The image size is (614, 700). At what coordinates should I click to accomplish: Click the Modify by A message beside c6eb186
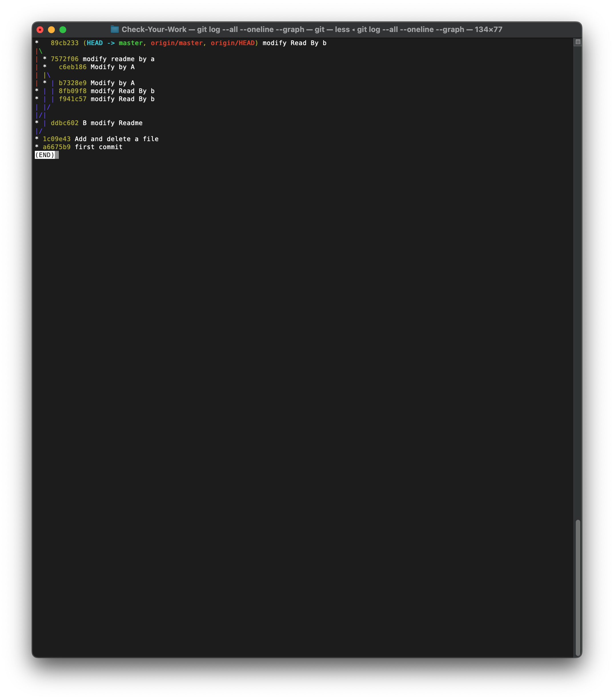(x=113, y=67)
